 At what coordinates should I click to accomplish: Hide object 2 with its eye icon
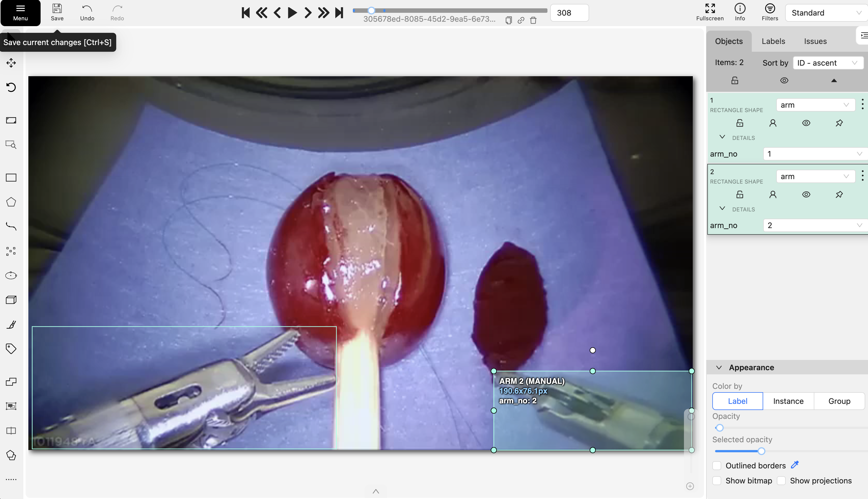click(x=806, y=195)
